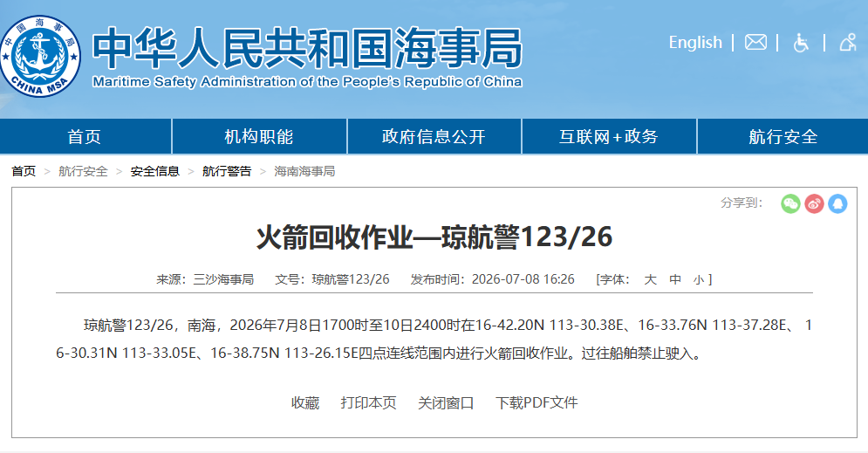The height and width of the screenshot is (453, 868).
Task: Open the 首页 navigation tab
Action: tap(85, 136)
